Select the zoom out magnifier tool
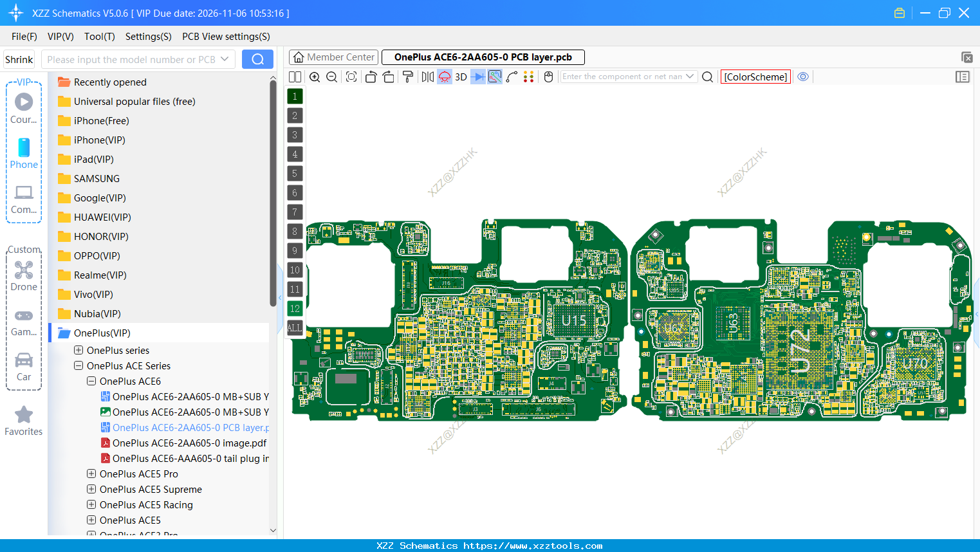 tap(331, 77)
